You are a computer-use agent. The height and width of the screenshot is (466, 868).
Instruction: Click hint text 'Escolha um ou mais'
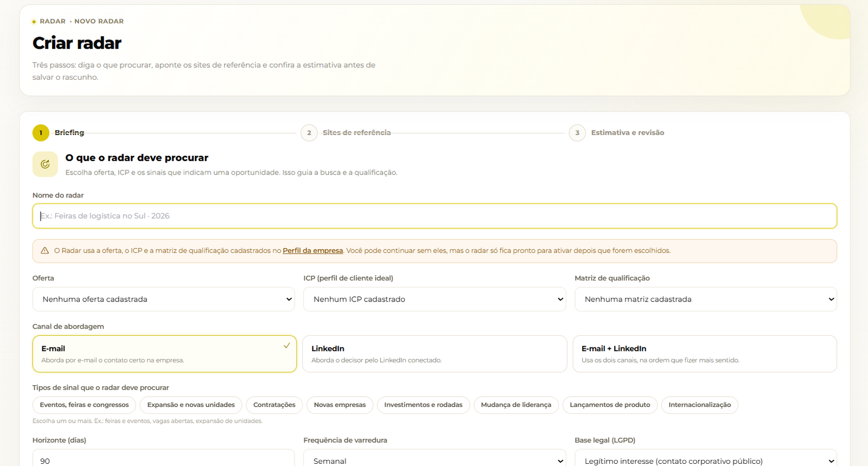pyautogui.click(x=148, y=421)
